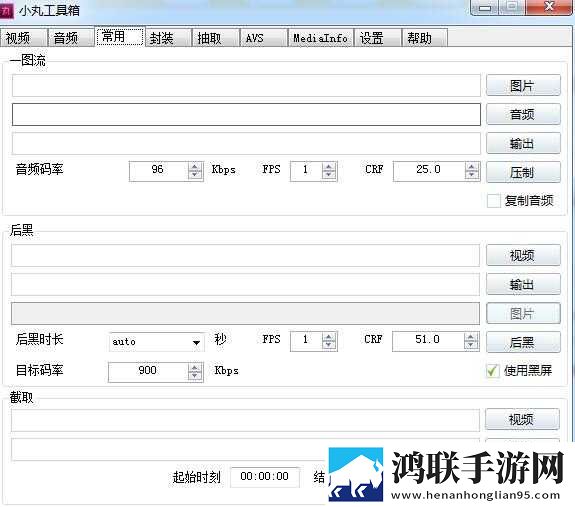This screenshot has width=575, height=507.
Task: Click the 视频 button in 截取
Action: click(522, 419)
